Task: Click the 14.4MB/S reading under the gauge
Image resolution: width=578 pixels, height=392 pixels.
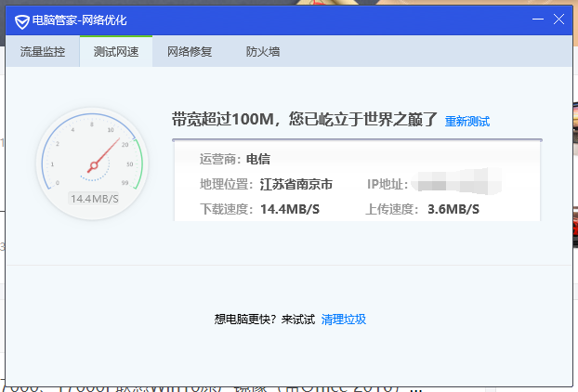Action: coord(95,199)
